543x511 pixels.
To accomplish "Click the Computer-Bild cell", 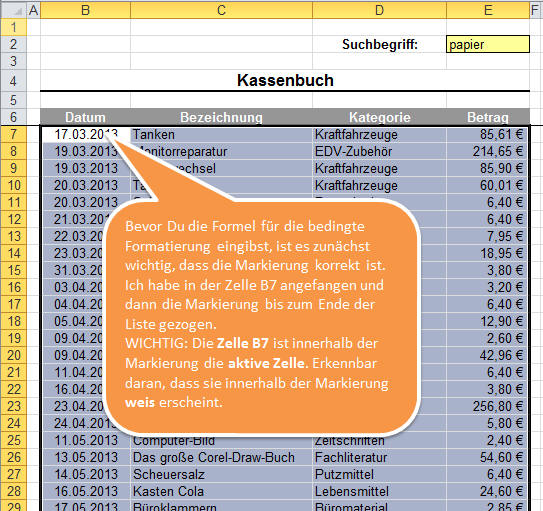I will (221, 441).
